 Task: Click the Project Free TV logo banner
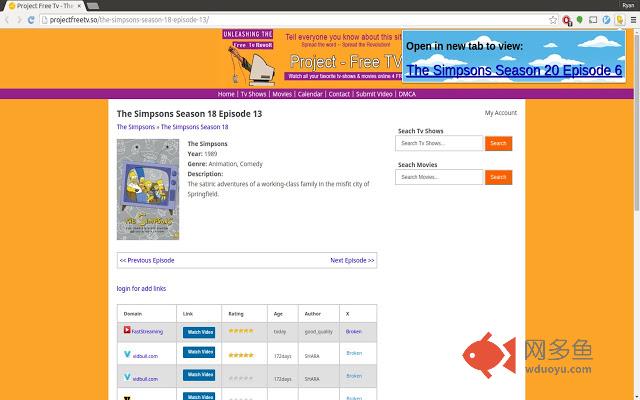[312, 57]
